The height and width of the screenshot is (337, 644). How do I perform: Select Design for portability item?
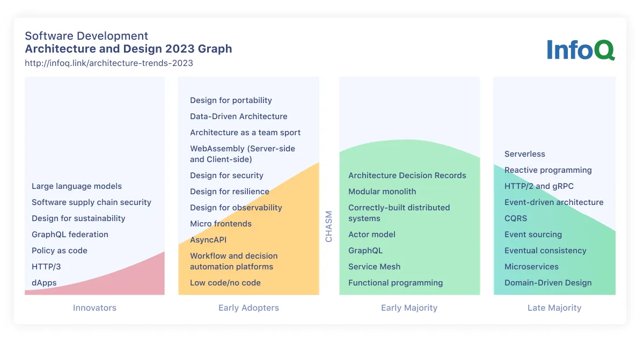click(231, 100)
